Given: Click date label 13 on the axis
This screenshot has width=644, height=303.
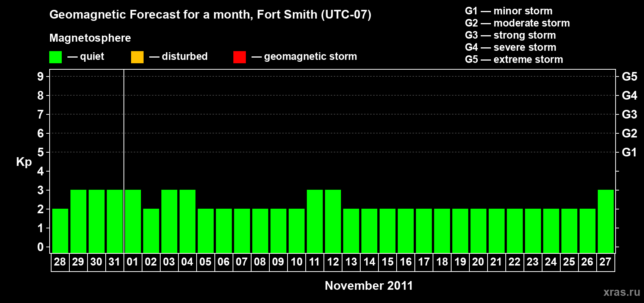Looking at the screenshot, I should 351,262.
